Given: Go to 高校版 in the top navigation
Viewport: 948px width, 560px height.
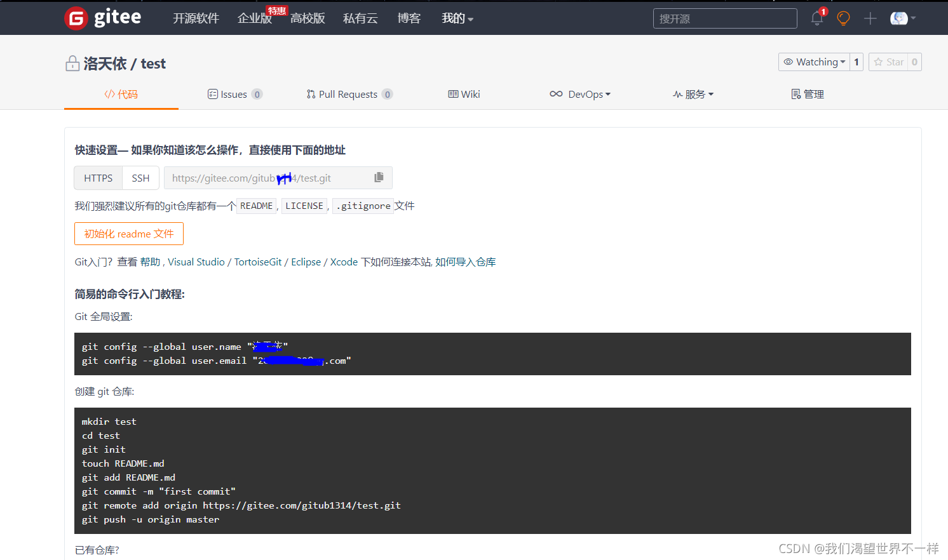Looking at the screenshot, I should click(308, 18).
